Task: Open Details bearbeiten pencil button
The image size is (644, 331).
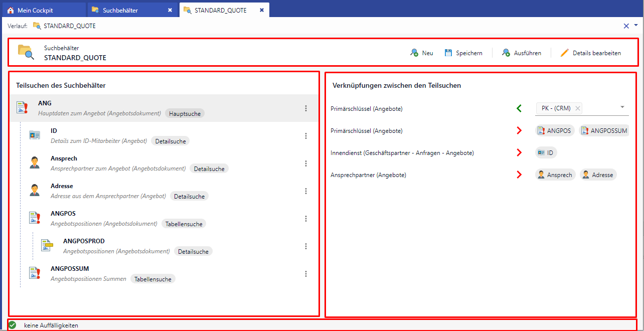Action: [x=591, y=53]
